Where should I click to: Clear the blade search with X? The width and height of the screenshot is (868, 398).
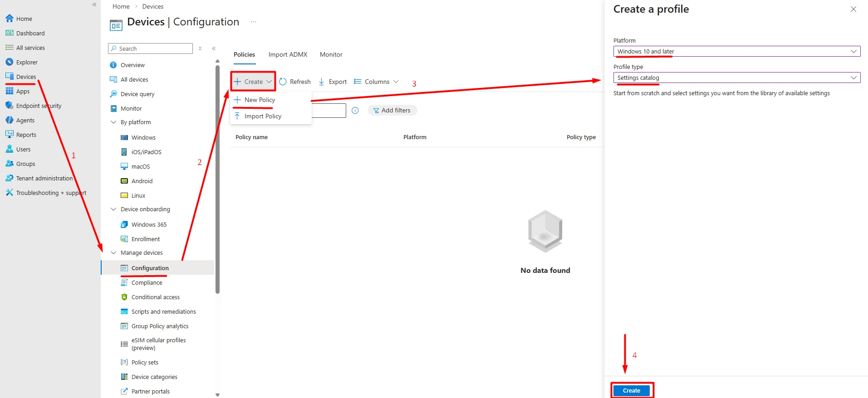click(200, 49)
